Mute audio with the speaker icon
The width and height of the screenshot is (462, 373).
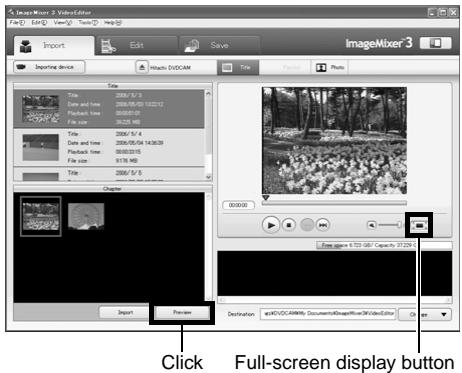[x=372, y=225]
